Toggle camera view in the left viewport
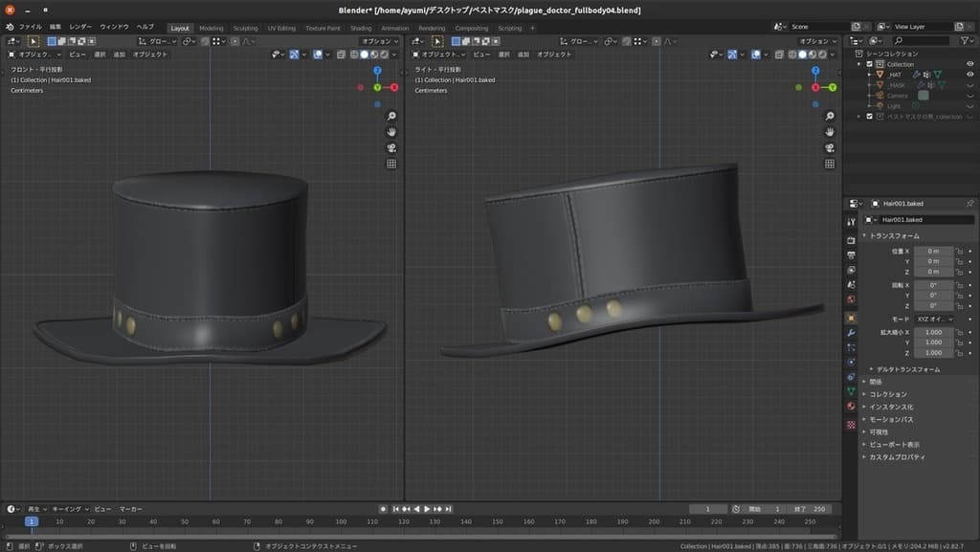980x552 pixels. pos(391,148)
